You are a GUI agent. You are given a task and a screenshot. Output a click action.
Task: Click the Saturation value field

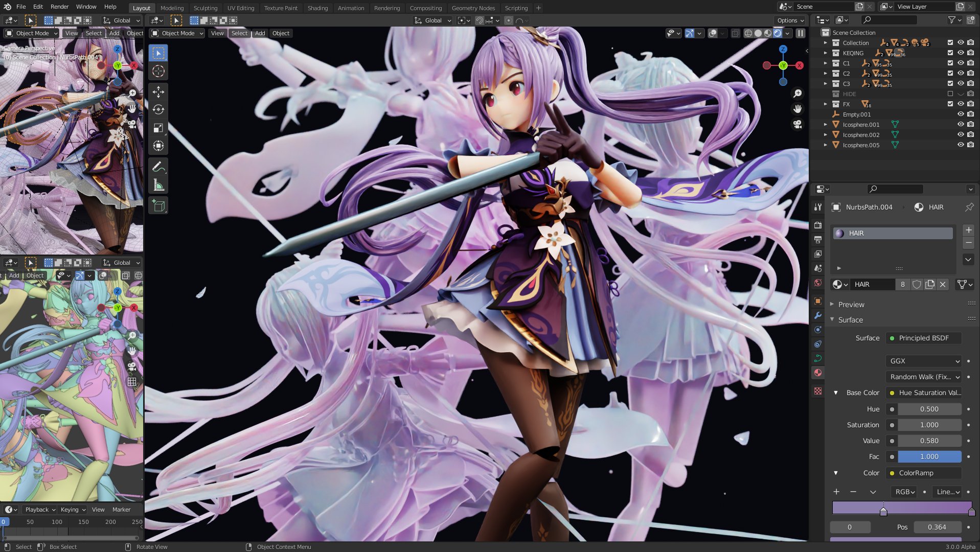(x=929, y=425)
